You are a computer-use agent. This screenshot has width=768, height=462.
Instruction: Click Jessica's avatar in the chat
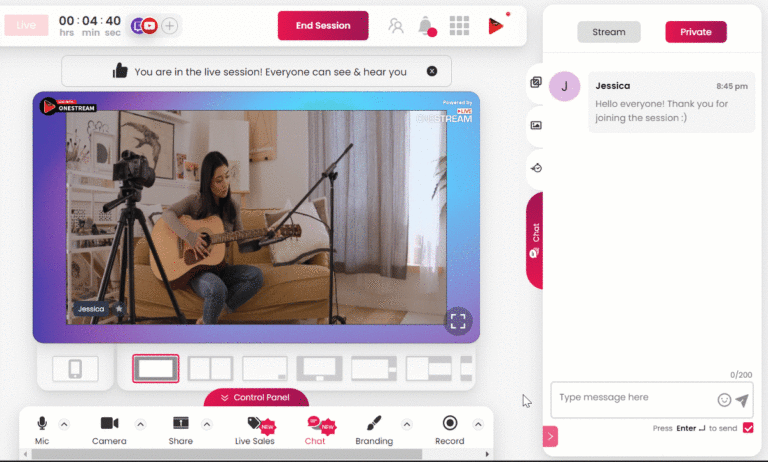[x=564, y=86]
